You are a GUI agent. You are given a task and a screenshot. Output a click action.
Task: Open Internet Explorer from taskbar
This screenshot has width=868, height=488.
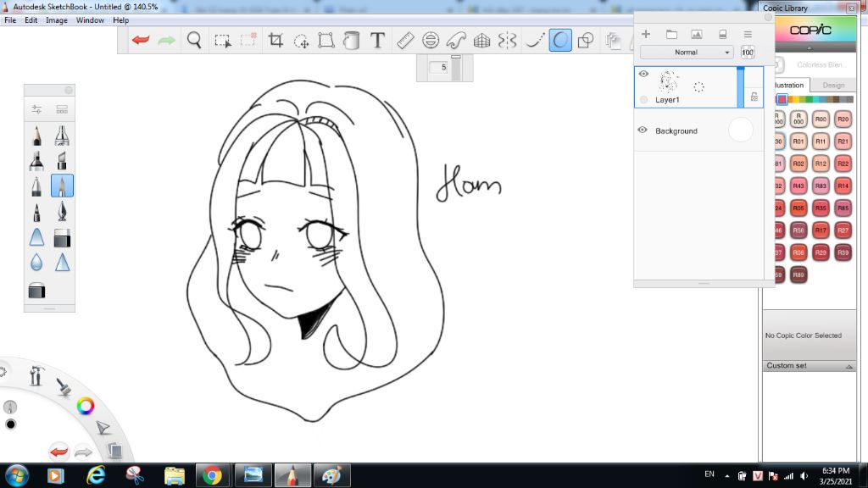(x=96, y=475)
